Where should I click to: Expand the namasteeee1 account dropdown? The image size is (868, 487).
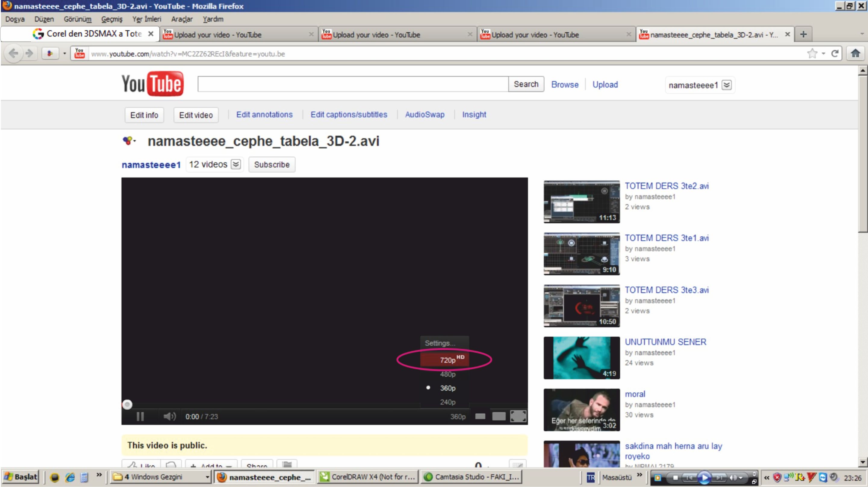click(x=726, y=85)
